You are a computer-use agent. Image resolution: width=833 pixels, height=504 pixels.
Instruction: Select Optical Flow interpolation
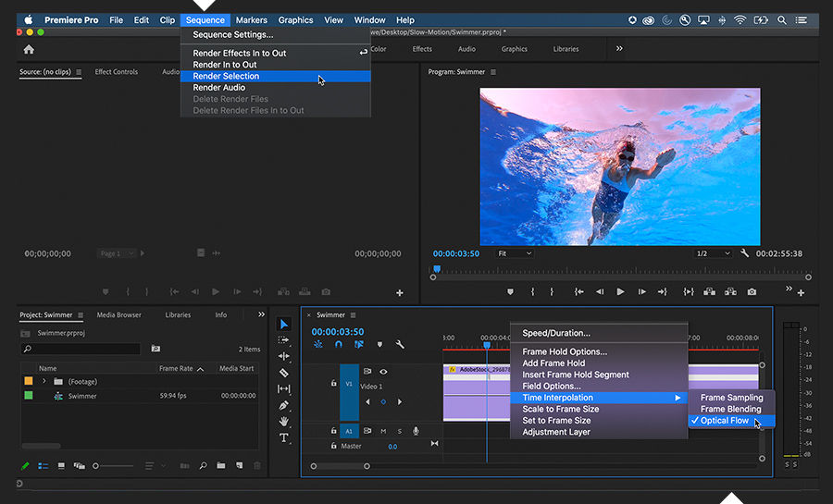coord(731,421)
